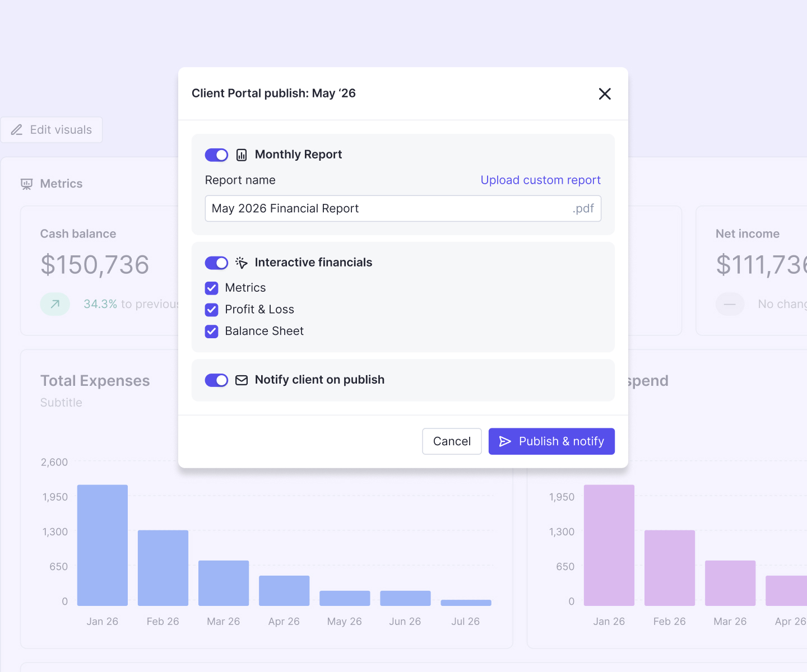Uncheck the Balance Sheet checkbox

(211, 332)
